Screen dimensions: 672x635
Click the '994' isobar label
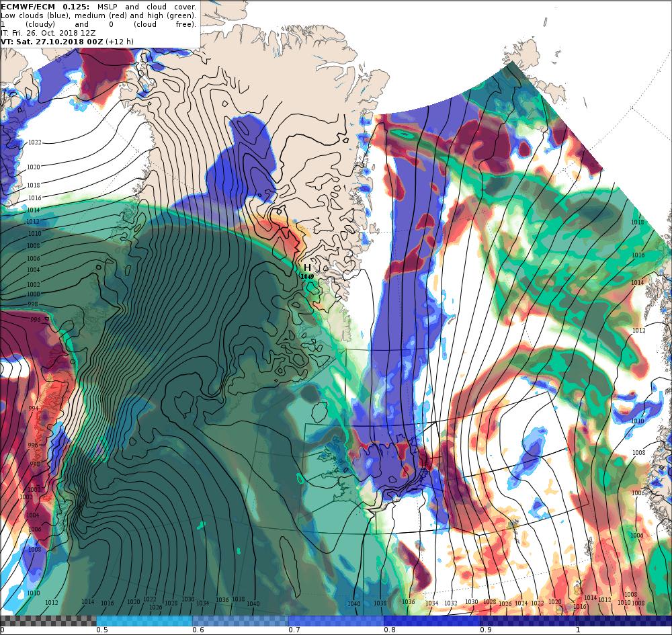(34, 408)
